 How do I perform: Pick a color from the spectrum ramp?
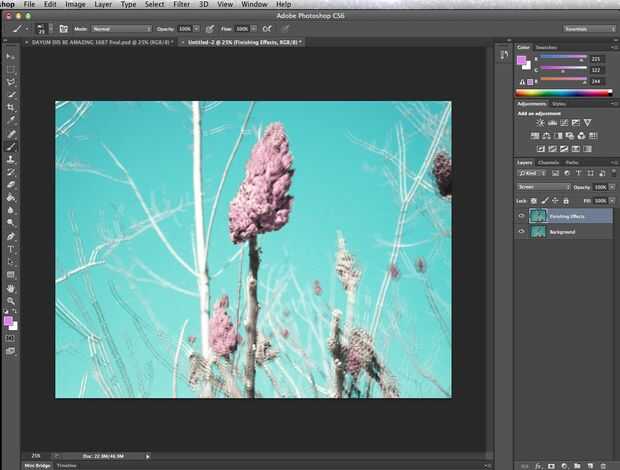pyautogui.click(x=564, y=93)
